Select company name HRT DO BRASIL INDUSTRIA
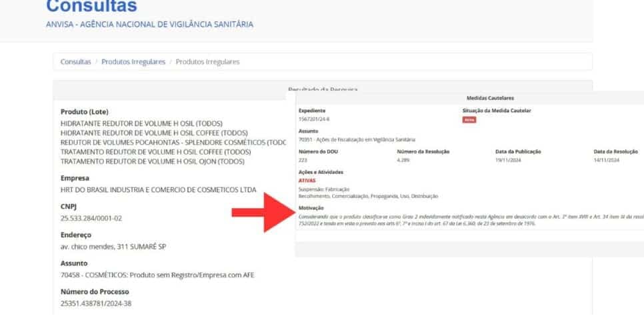Screen dimensions: 644x322 tap(158, 190)
